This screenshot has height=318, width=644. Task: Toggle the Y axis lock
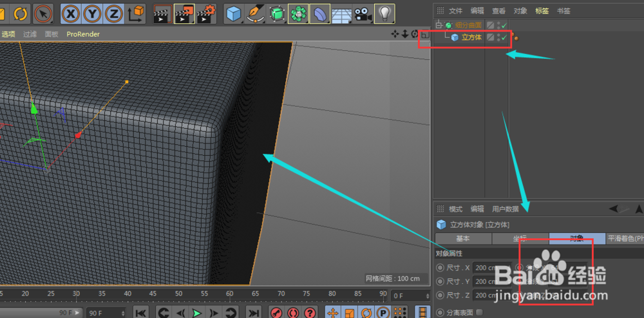[x=92, y=14]
